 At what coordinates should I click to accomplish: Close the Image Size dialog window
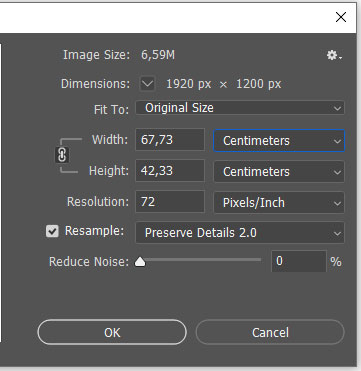pos(341,17)
